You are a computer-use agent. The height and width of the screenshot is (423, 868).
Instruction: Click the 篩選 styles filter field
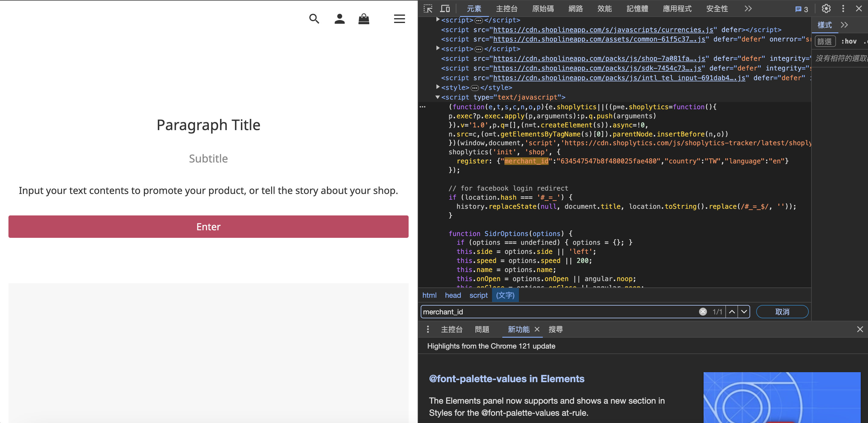pyautogui.click(x=824, y=41)
